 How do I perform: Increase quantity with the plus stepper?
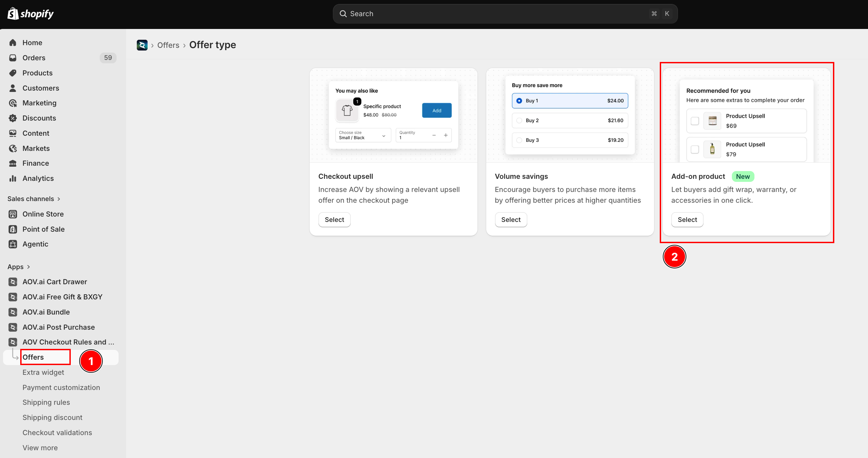(x=446, y=135)
